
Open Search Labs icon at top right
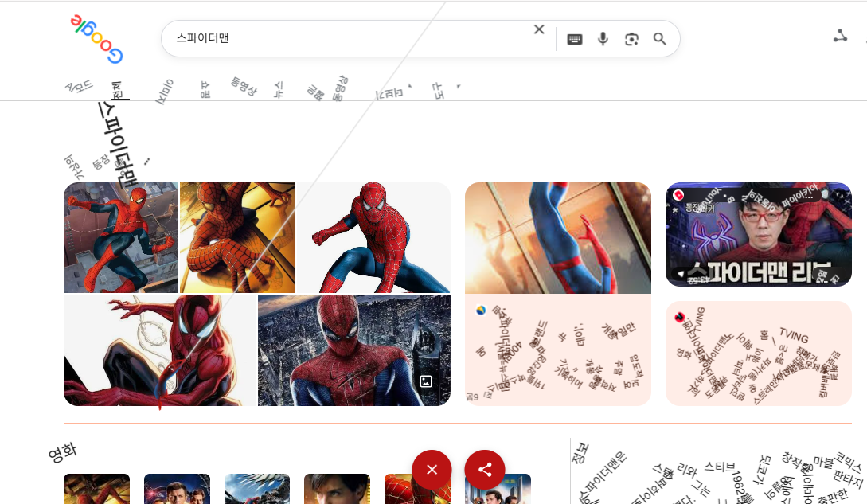[x=841, y=36]
